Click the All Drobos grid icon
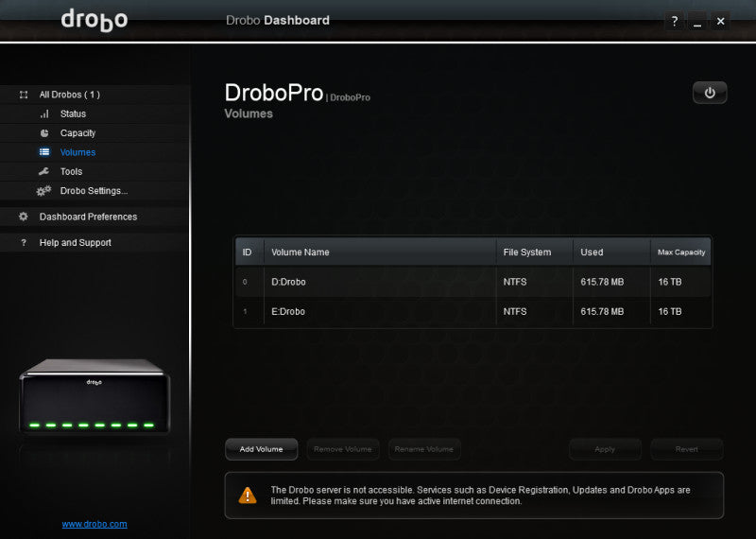 point(23,95)
